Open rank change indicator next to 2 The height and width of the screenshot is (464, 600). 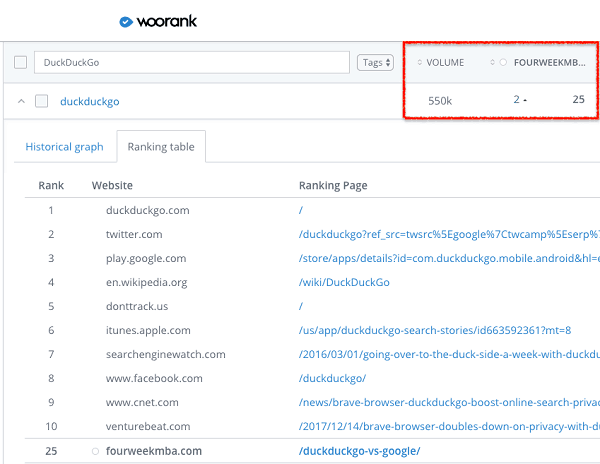[526, 101]
